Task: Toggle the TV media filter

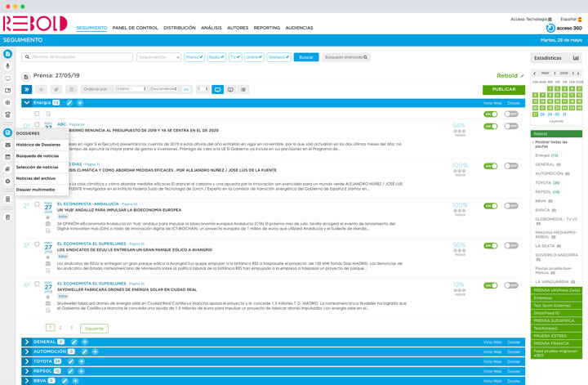Action: (235, 57)
